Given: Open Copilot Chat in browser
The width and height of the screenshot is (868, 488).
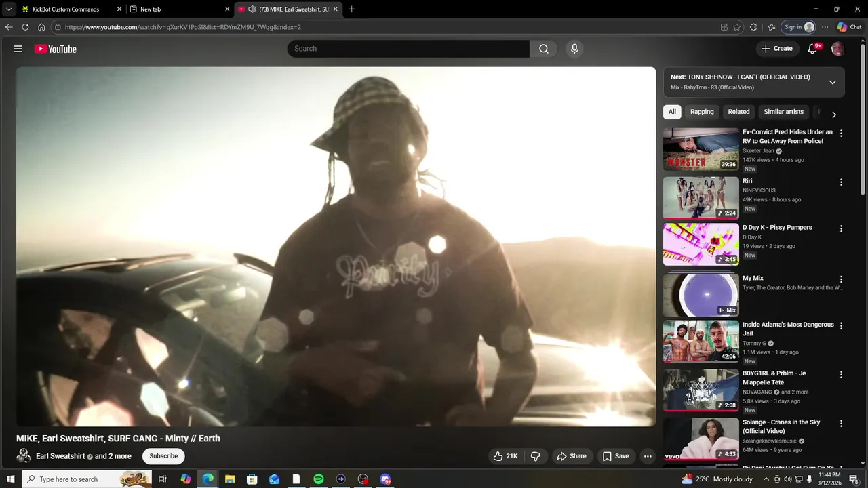Looking at the screenshot, I should [850, 27].
